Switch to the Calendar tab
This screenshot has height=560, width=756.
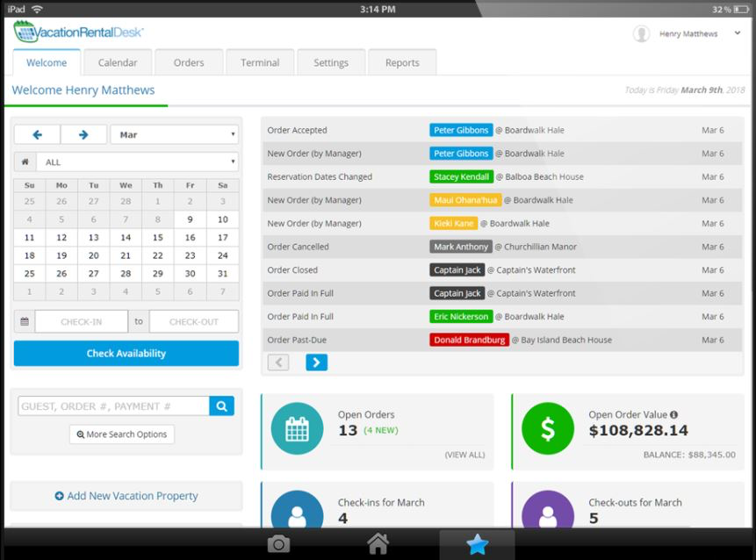(x=118, y=62)
